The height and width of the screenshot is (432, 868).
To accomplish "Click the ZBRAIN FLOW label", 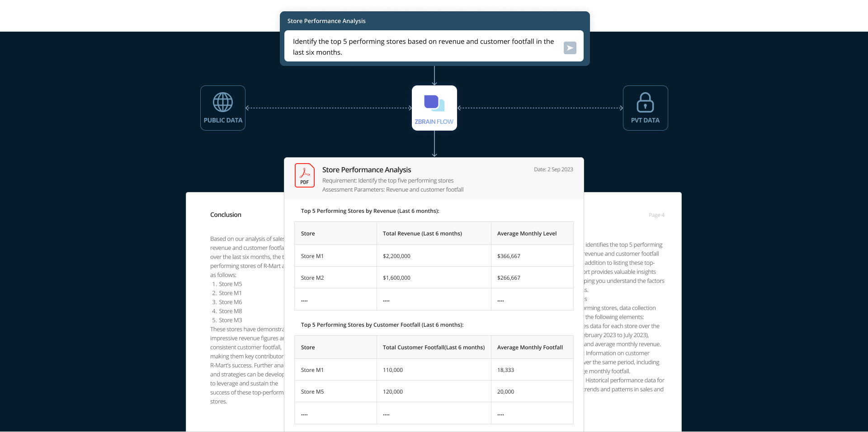I will tap(434, 122).
